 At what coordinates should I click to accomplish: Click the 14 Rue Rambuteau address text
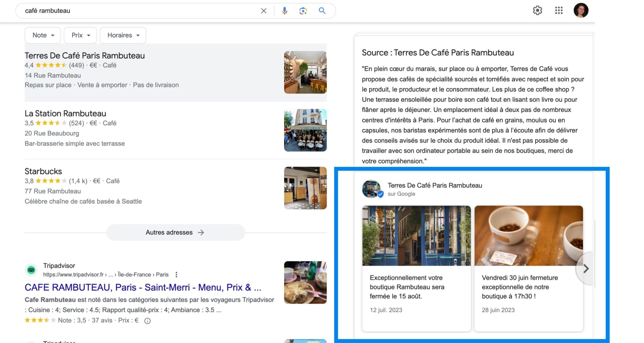point(53,75)
